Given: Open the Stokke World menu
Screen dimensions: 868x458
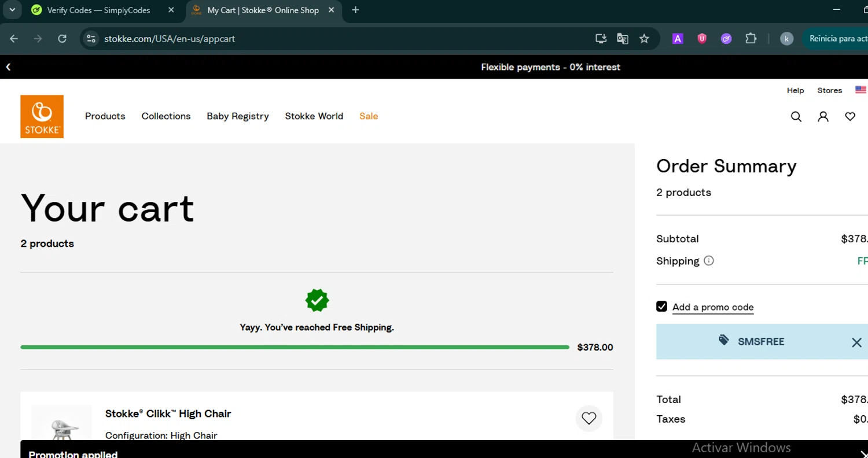Looking at the screenshot, I should point(314,116).
